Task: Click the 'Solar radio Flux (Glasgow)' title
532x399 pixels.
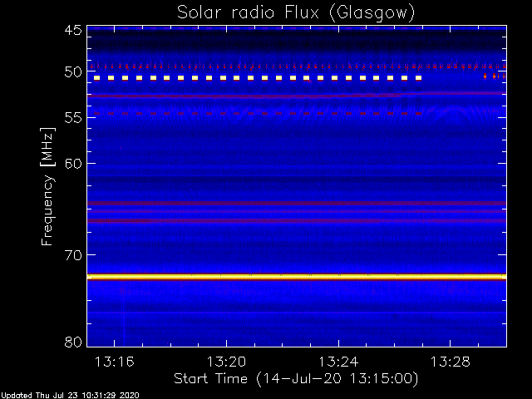Action: pos(296,12)
